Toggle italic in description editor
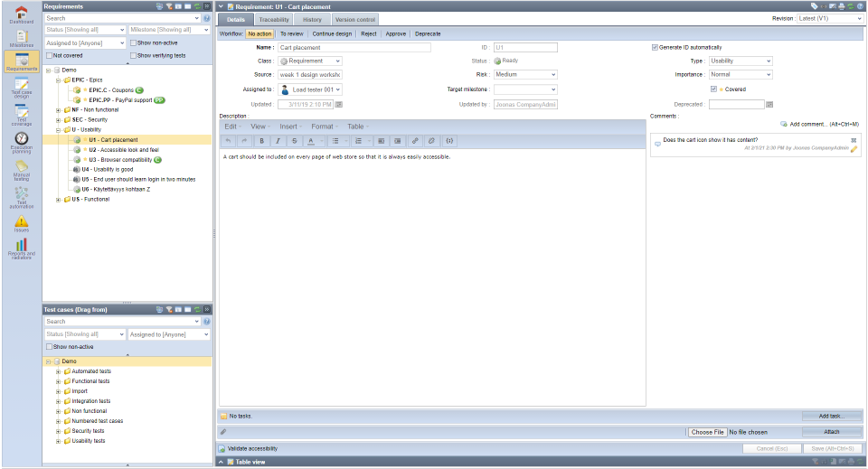 278,141
